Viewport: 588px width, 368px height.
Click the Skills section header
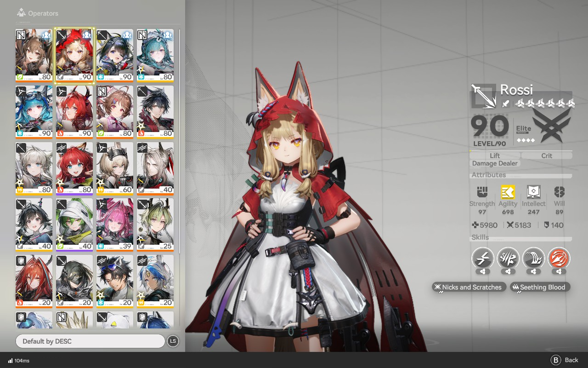(x=480, y=237)
